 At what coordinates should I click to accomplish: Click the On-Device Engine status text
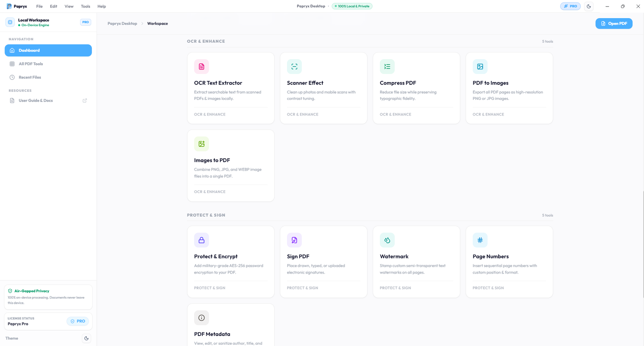click(35, 25)
